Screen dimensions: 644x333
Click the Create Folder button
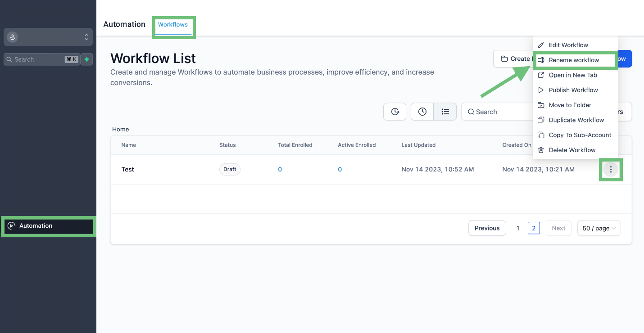[514, 59]
